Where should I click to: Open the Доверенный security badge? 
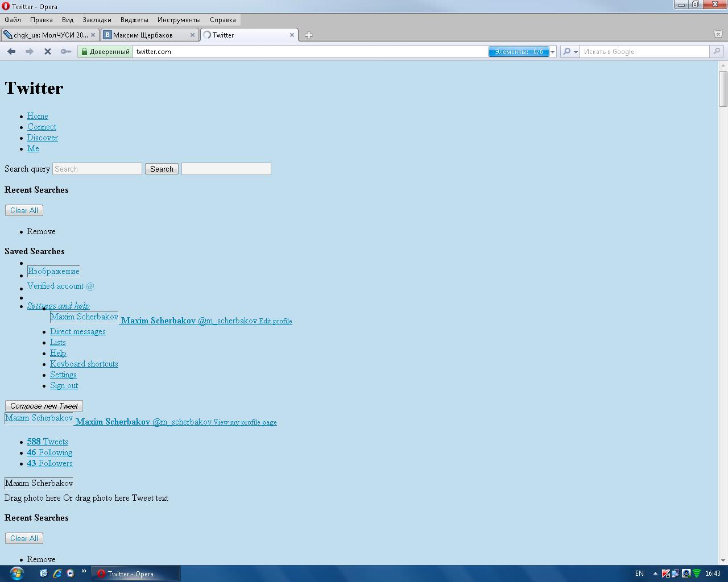[106, 52]
